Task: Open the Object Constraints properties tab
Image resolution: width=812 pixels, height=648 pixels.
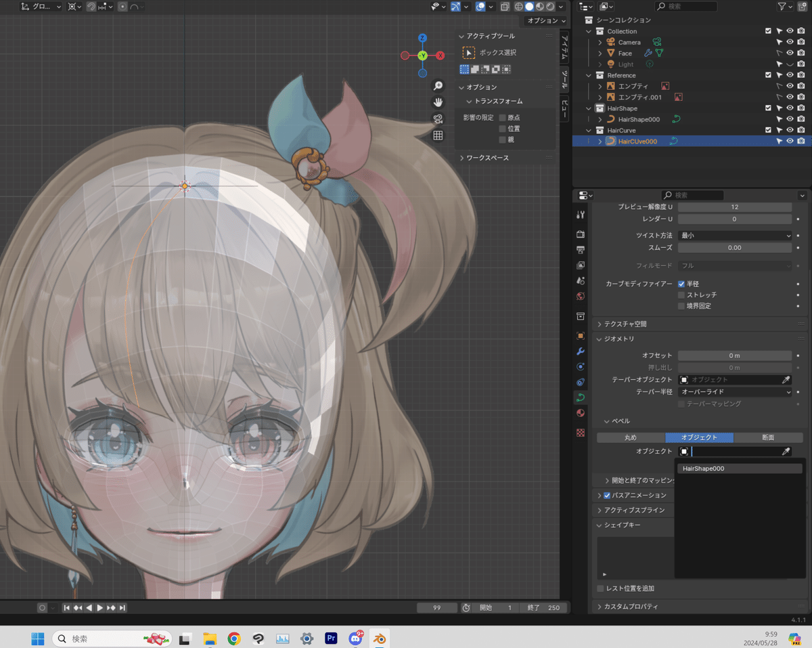Action: [x=580, y=383]
